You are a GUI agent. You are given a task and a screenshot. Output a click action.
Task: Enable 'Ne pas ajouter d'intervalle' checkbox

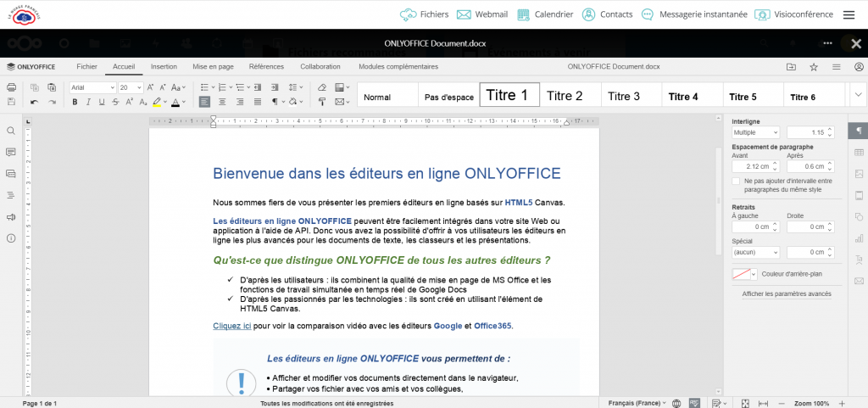[x=736, y=181]
